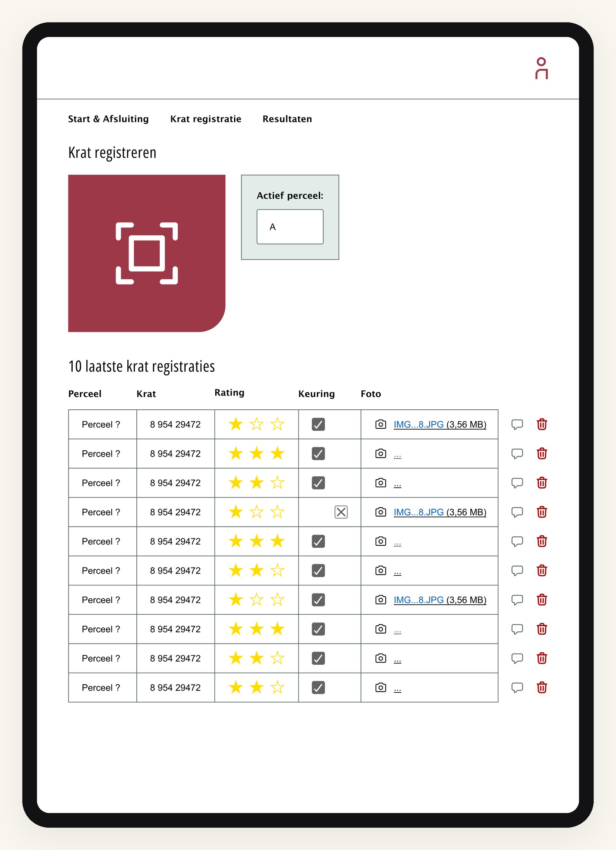Viewport: 616px width, 850px height.
Task: Toggle the Keuring checkbox in the last row
Action: pyautogui.click(x=318, y=687)
